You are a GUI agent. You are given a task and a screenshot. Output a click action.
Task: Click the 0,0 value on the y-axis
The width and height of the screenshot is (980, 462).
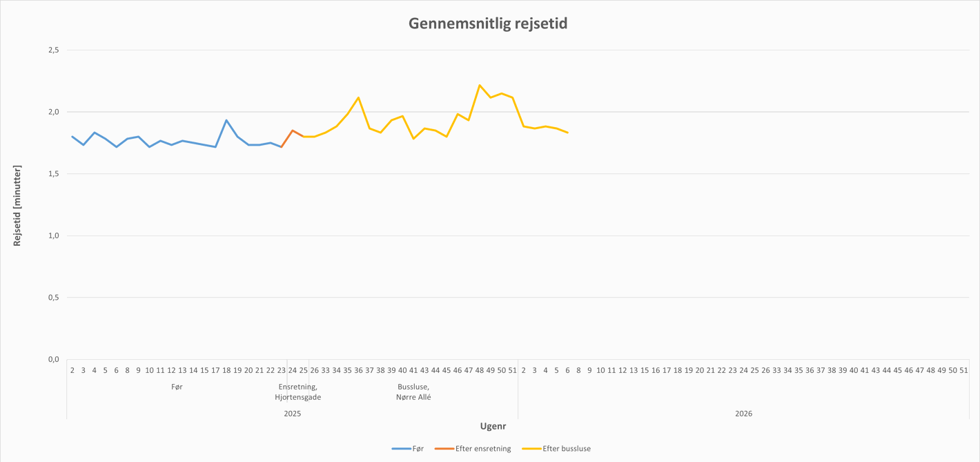(x=53, y=360)
